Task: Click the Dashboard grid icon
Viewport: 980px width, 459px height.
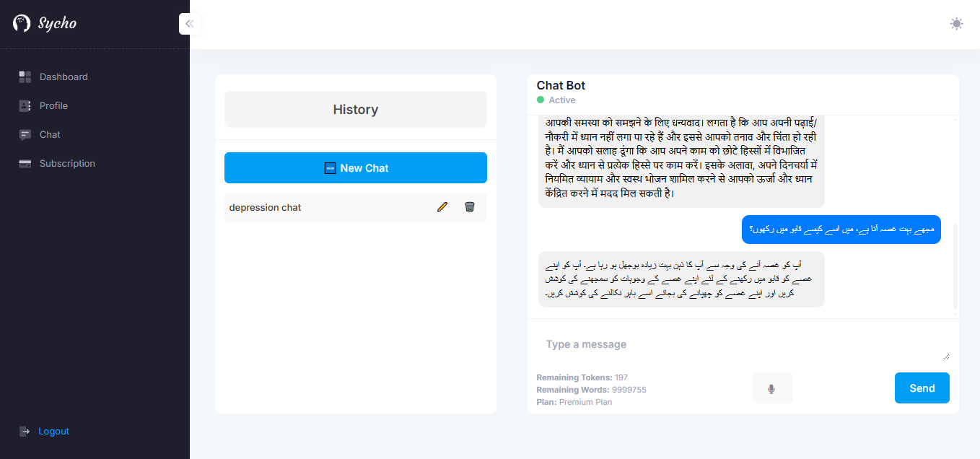Action: pos(25,77)
